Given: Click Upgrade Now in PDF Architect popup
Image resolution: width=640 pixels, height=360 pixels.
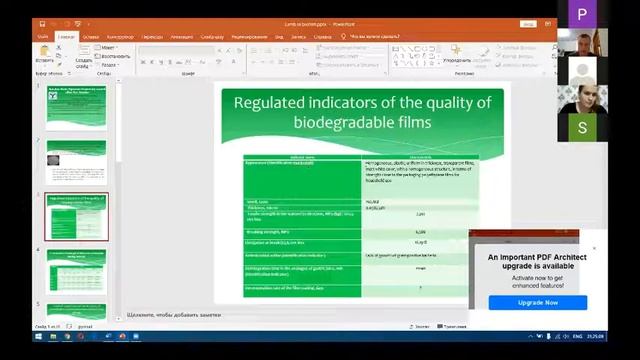Looking at the screenshot, I should click(538, 302).
